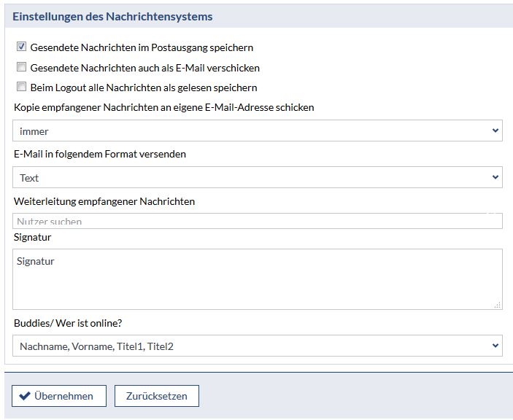Viewport: 513px width, 420px height.
Task: Open Buddies name format dropdown
Action: [x=257, y=346]
